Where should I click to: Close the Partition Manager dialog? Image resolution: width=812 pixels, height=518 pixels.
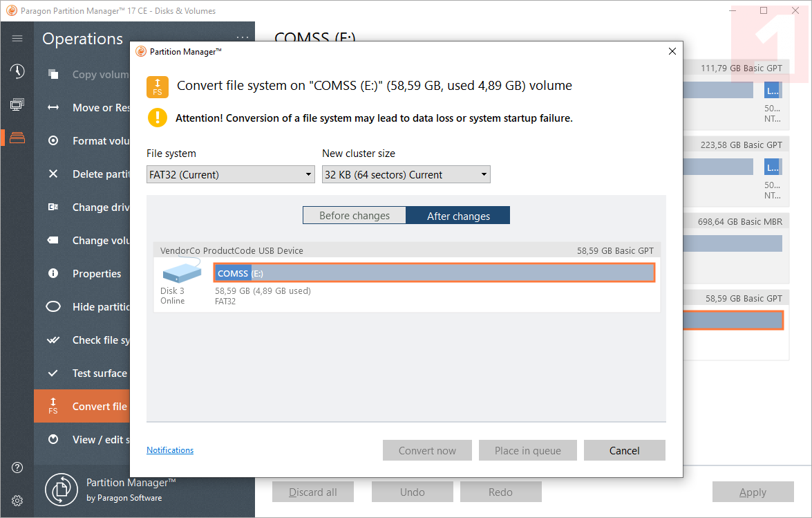point(672,51)
